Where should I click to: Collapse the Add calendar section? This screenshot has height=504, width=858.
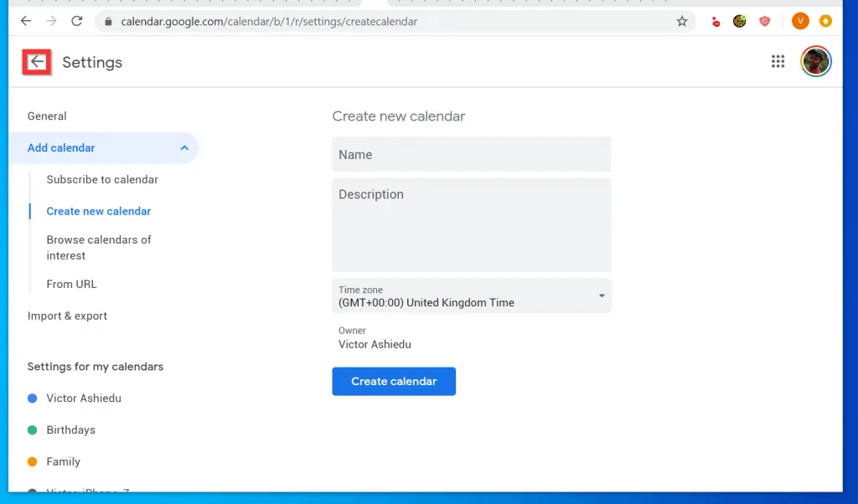pyautogui.click(x=184, y=147)
